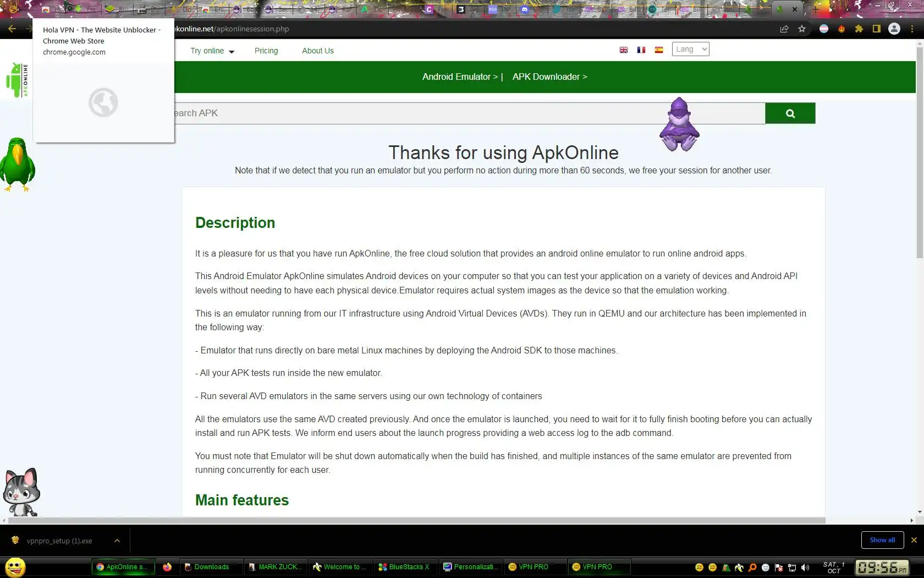Open the Extensions puzzle-piece menu
This screenshot has width=924, height=578.
(859, 29)
